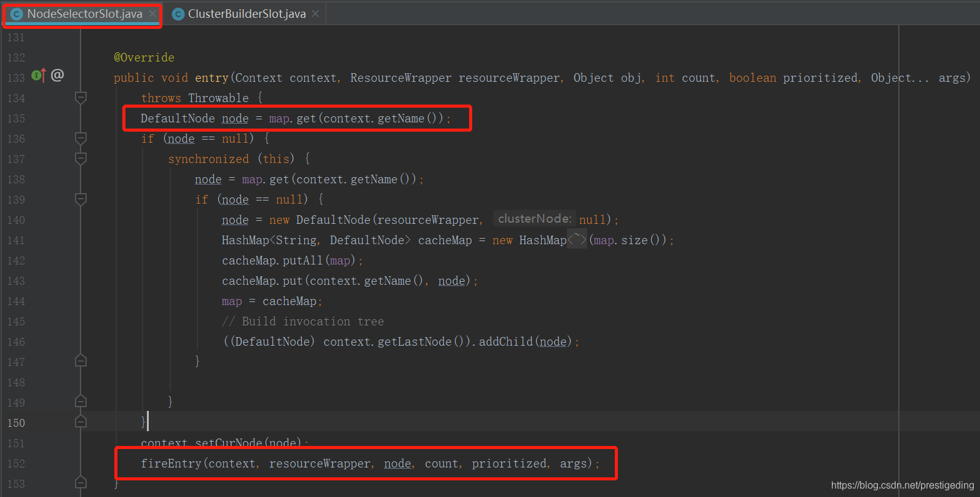This screenshot has height=497, width=980.
Task: Click the Throwable keyword on line 134
Action: 218,98
